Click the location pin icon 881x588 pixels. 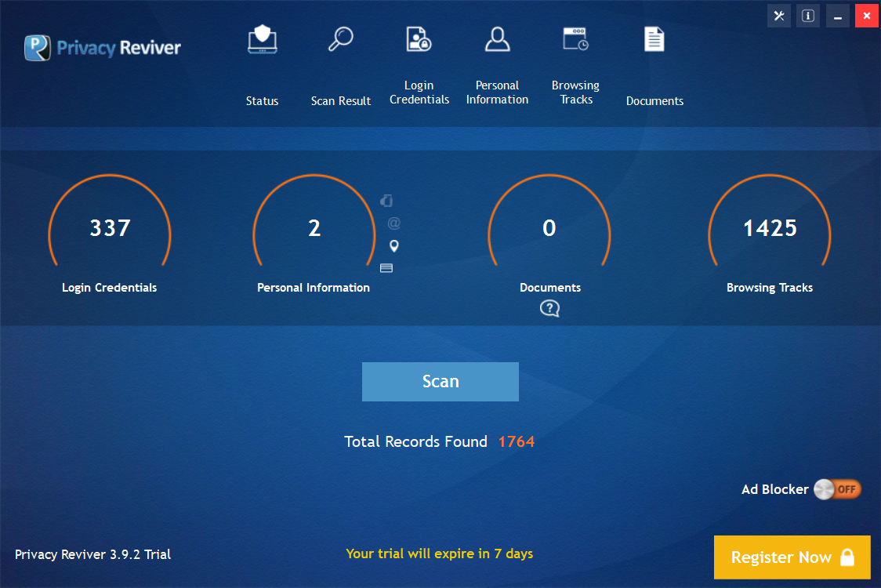(x=394, y=245)
